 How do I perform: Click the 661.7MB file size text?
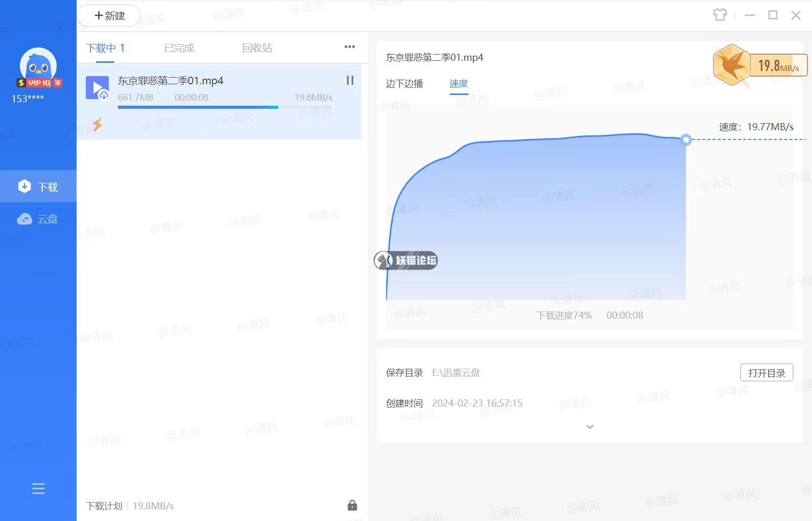(x=135, y=97)
